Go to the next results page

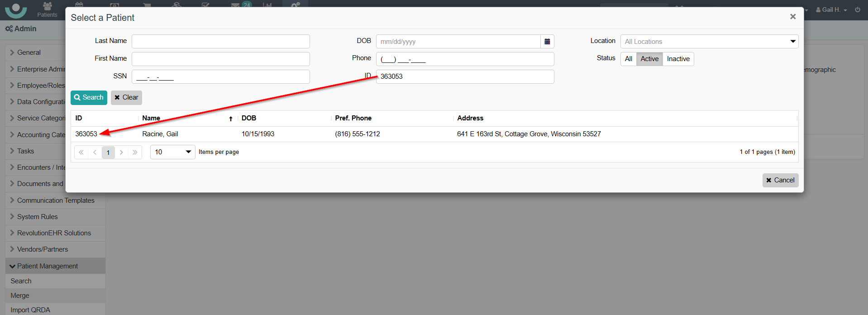(121, 153)
